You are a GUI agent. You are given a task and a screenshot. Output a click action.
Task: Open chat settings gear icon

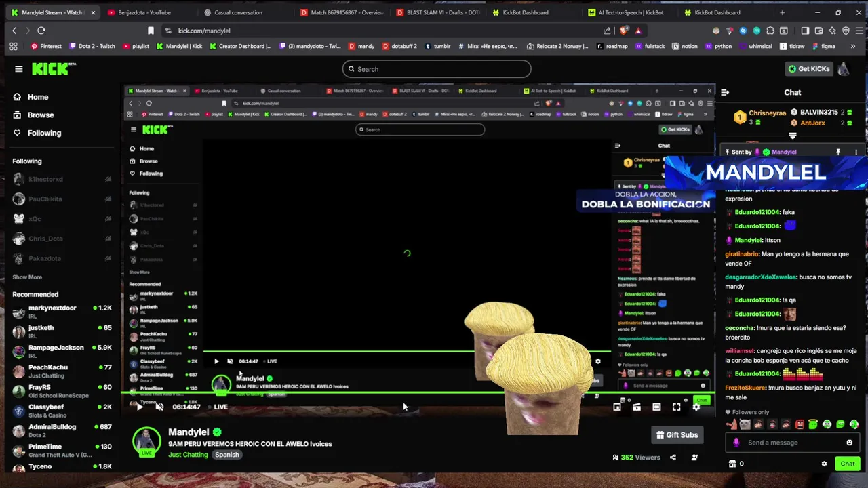click(825, 464)
